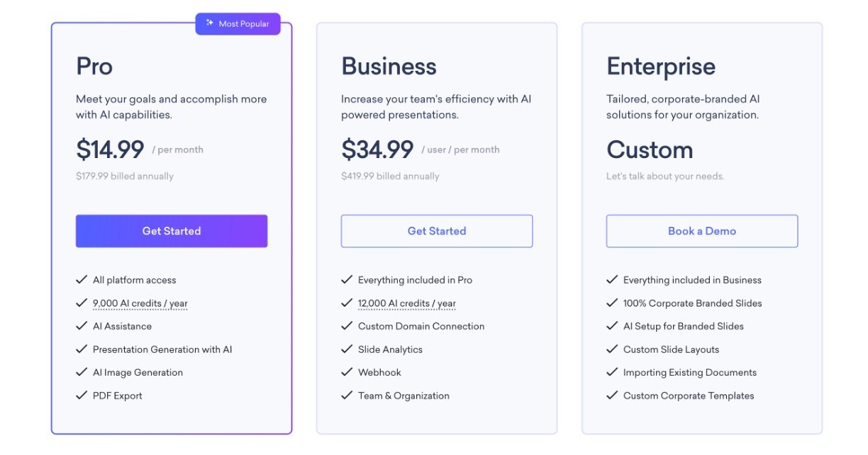Click checkmark beside All platform access
The height and width of the screenshot is (455, 868).
pyautogui.click(x=82, y=280)
